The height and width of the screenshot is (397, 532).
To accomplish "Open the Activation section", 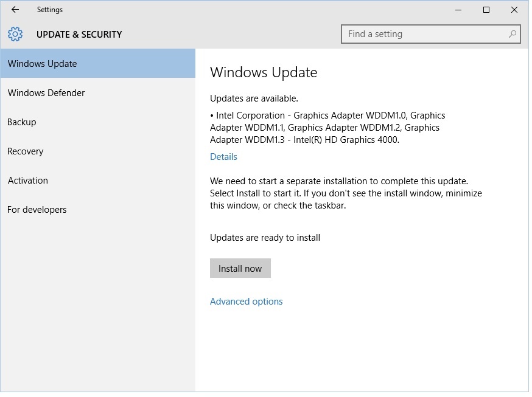I will coord(27,181).
